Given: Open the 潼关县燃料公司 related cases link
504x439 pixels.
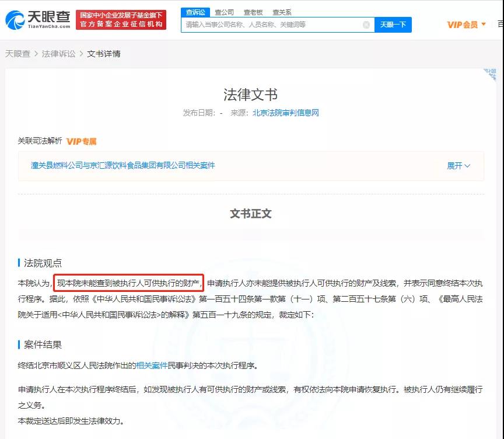Looking at the screenshot, I should (123, 165).
